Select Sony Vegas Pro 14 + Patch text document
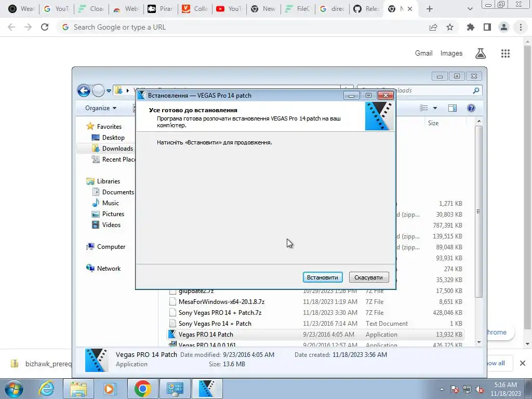This screenshot has width=532, height=399. (x=215, y=323)
